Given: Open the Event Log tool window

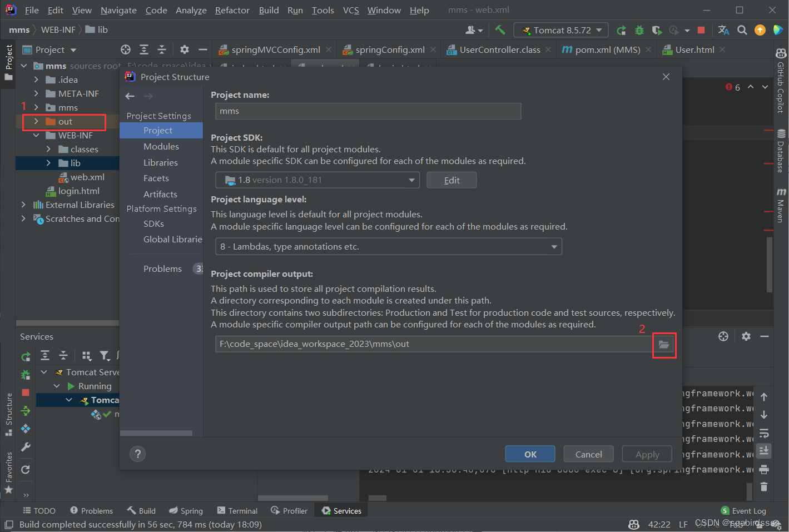Looking at the screenshot, I should [743, 511].
